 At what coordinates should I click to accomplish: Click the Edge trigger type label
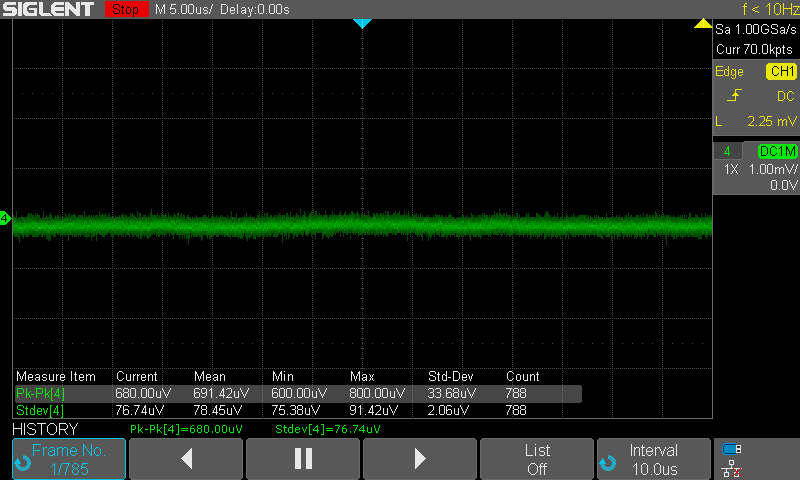(729, 71)
